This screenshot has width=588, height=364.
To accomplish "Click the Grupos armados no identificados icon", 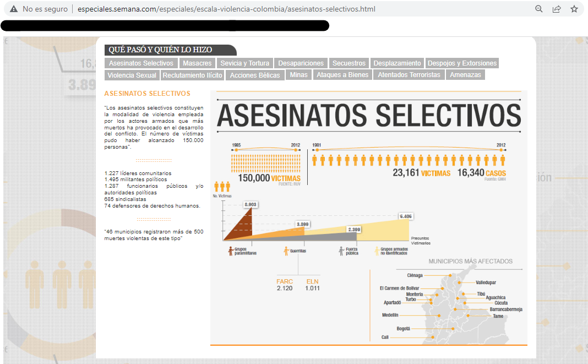I will (377, 251).
